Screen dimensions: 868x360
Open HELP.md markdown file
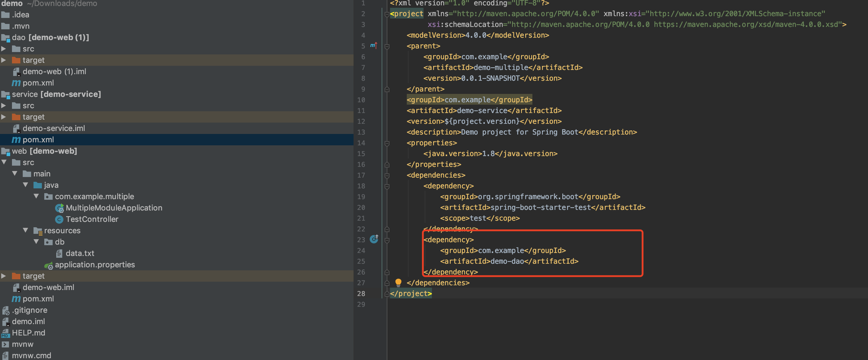pos(28,333)
